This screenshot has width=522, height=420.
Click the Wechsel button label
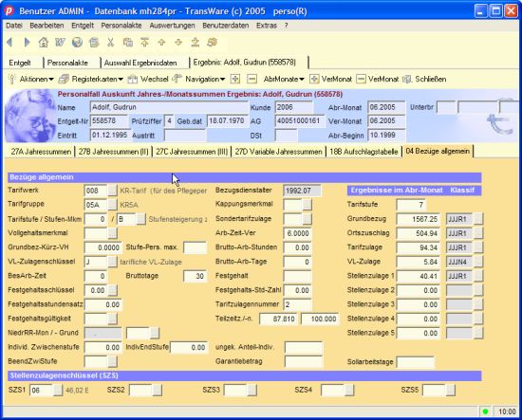coord(154,79)
